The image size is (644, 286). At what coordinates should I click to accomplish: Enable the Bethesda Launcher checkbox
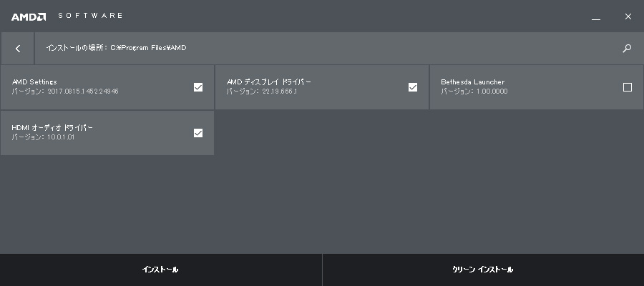[628, 87]
